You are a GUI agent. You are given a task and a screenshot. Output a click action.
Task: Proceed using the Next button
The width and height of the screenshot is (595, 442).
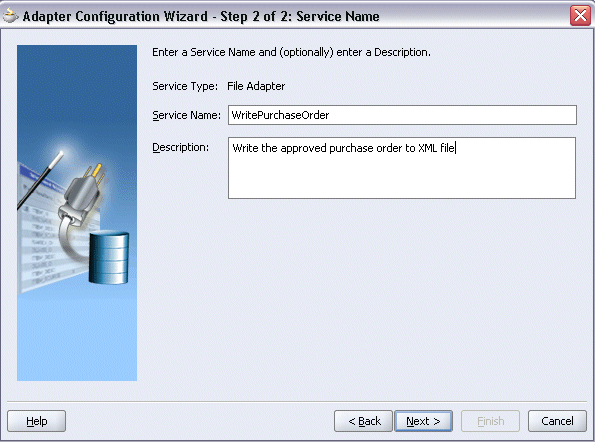click(423, 421)
